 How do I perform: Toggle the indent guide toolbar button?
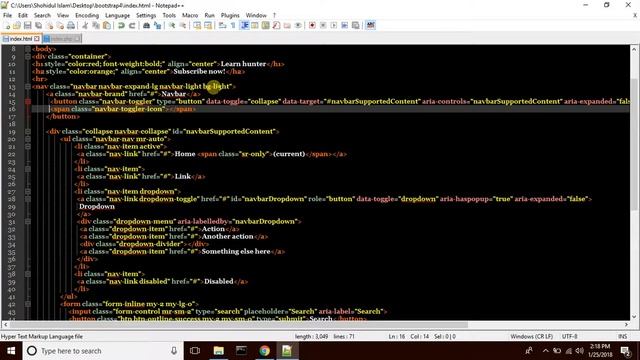244,25
